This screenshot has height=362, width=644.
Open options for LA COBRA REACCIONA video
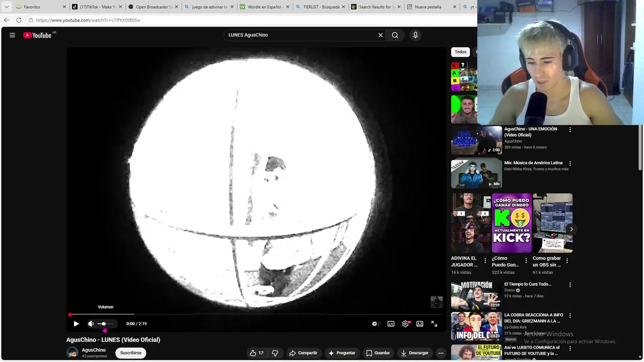[x=570, y=316]
